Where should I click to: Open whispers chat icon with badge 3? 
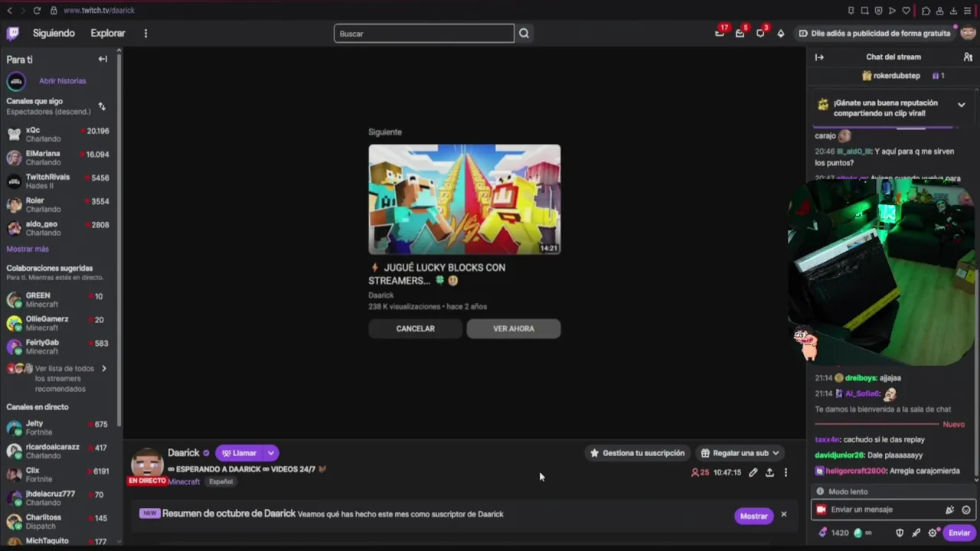[x=760, y=33]
